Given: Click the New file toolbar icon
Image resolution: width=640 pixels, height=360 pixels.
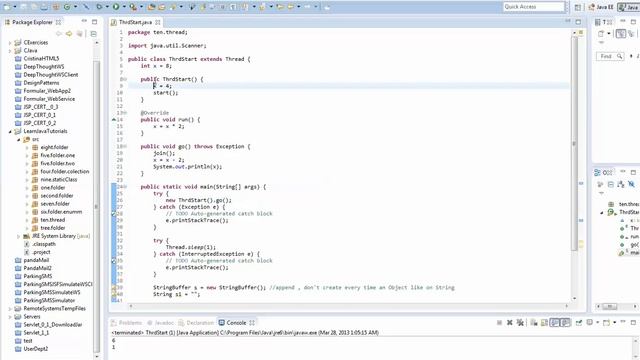Looking at the screenshot, I should [7, 7].
